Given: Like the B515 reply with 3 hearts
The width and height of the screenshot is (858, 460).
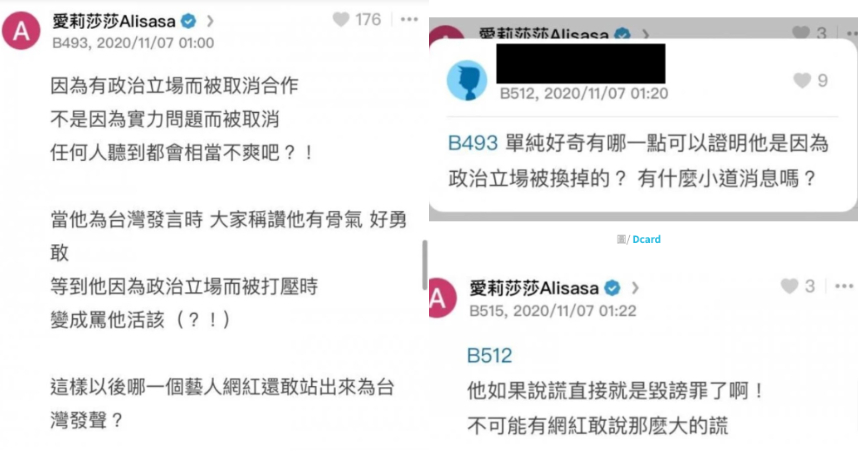Looking at the screenshot, I should (789, 286).
